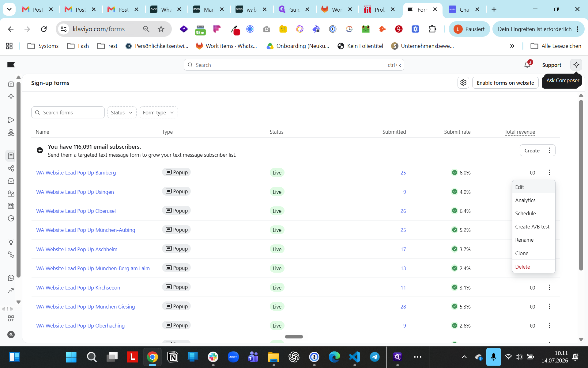588x368 pixels.
Task: Open more options beside the Create button
Action: coord(550,150)
